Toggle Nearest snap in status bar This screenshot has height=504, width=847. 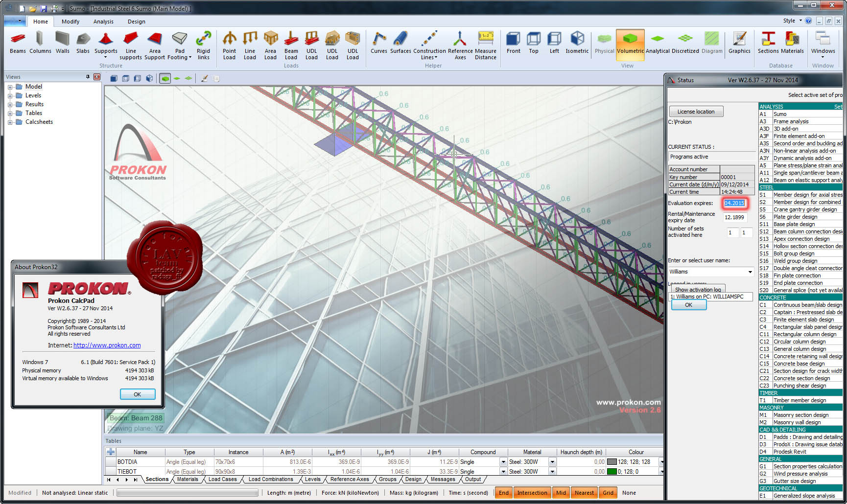584,493
